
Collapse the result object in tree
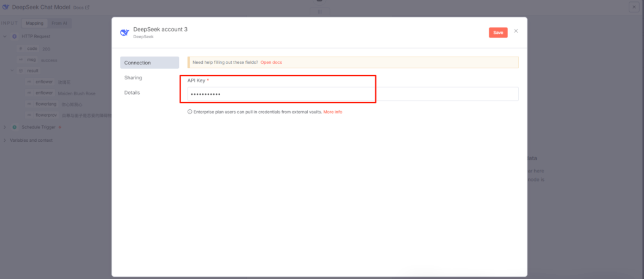pyautogui.click(x=12, y=70)
